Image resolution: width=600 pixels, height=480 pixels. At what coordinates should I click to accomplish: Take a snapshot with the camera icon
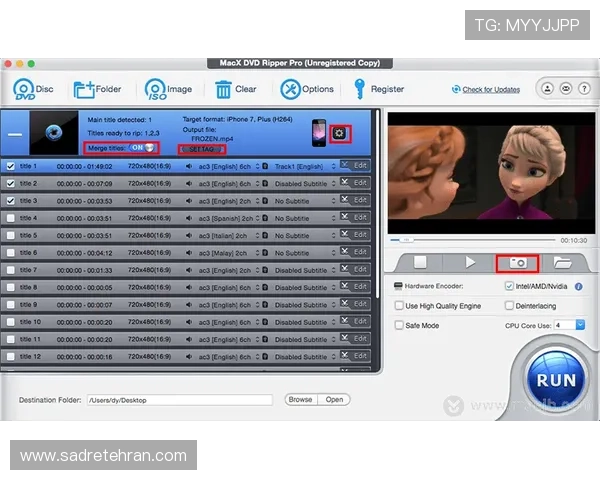coord(517,262)
